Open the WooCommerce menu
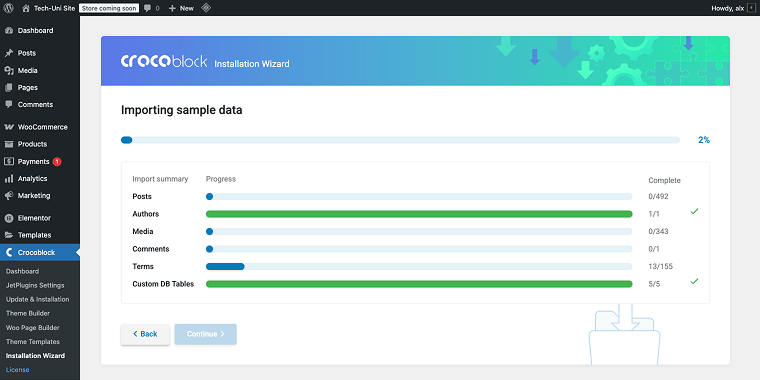 (x=40, y=127)
